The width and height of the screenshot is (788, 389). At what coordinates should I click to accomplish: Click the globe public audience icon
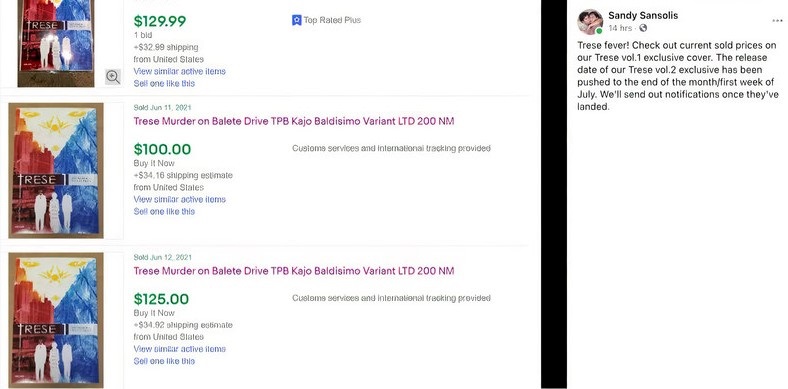[x=643, y=28]
